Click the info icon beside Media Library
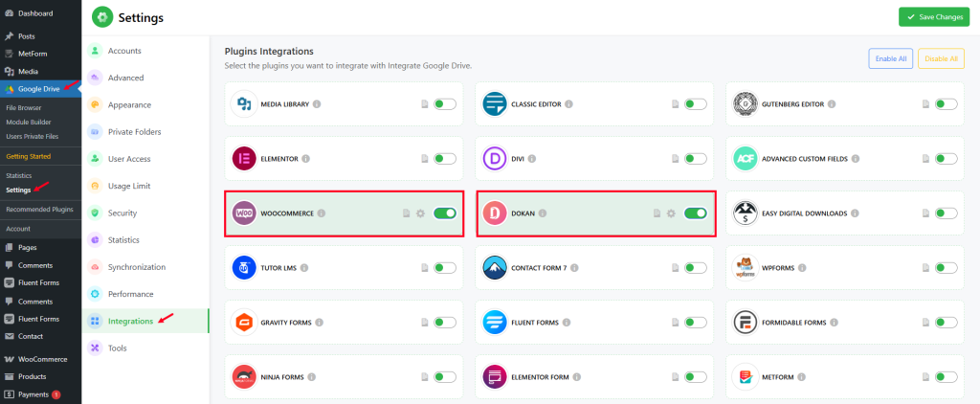The image size is (980, 404). click(x=317, y=104)
